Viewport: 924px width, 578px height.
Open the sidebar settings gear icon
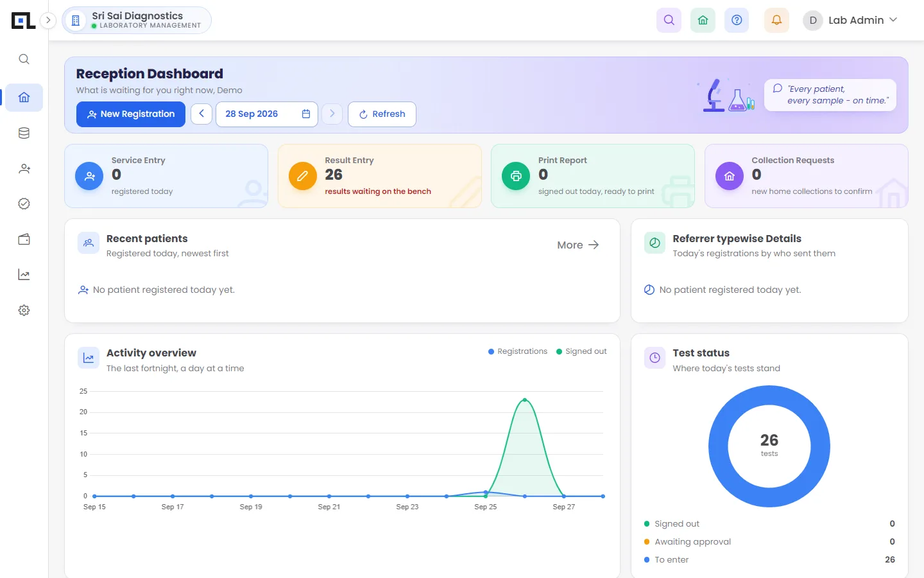coord(24,310)
